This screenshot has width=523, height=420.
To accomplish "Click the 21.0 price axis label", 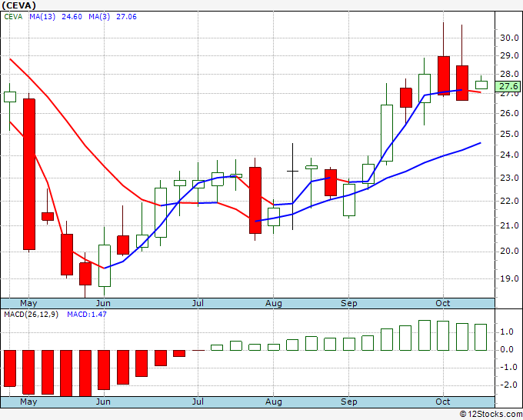I will tap(509, 225).
